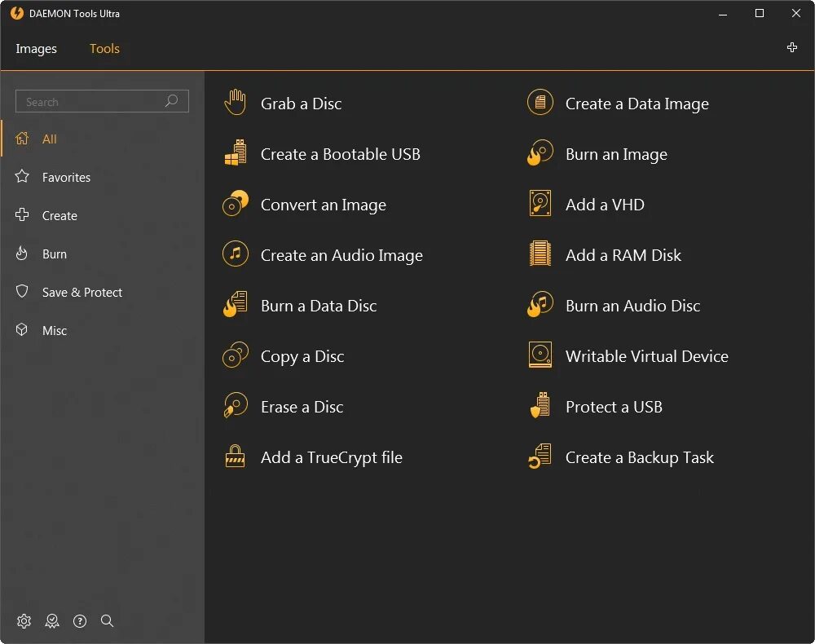The image size is (815, 644).
Task: Click the bottom magnifier search icon
Action: tap(107, 620)
